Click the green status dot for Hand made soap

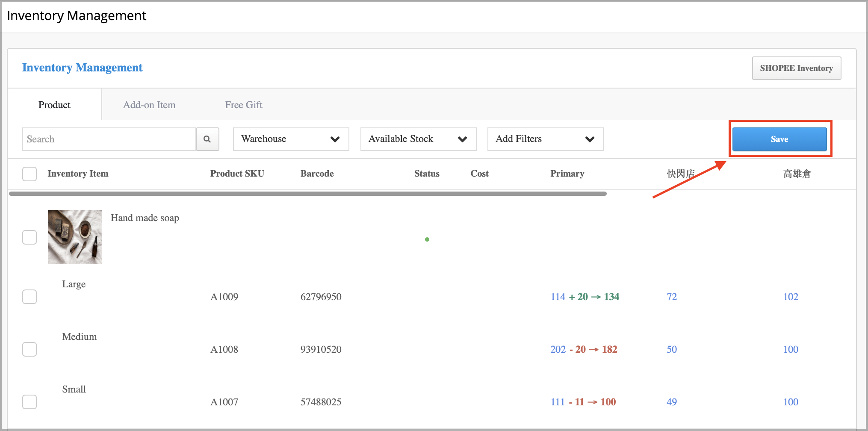coord(427,239)
